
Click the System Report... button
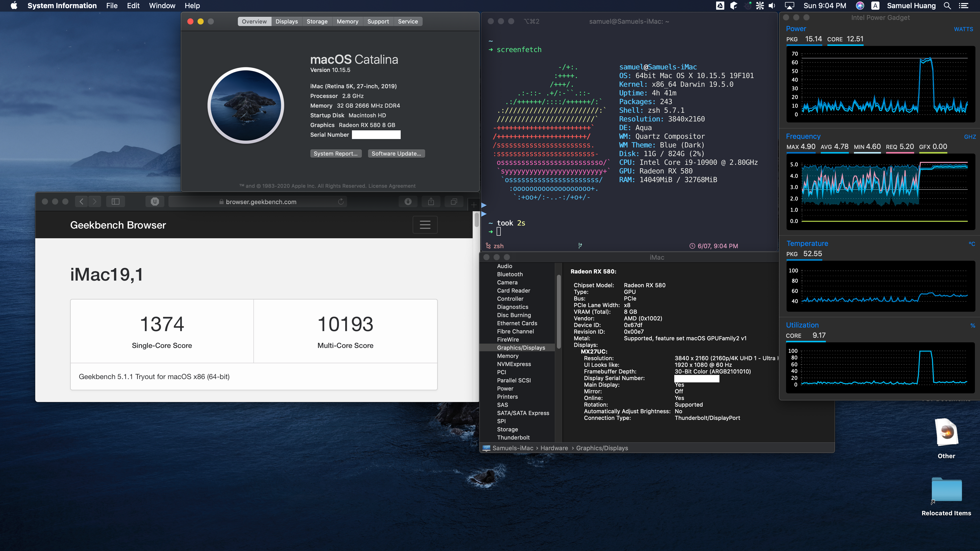point(335,154)
